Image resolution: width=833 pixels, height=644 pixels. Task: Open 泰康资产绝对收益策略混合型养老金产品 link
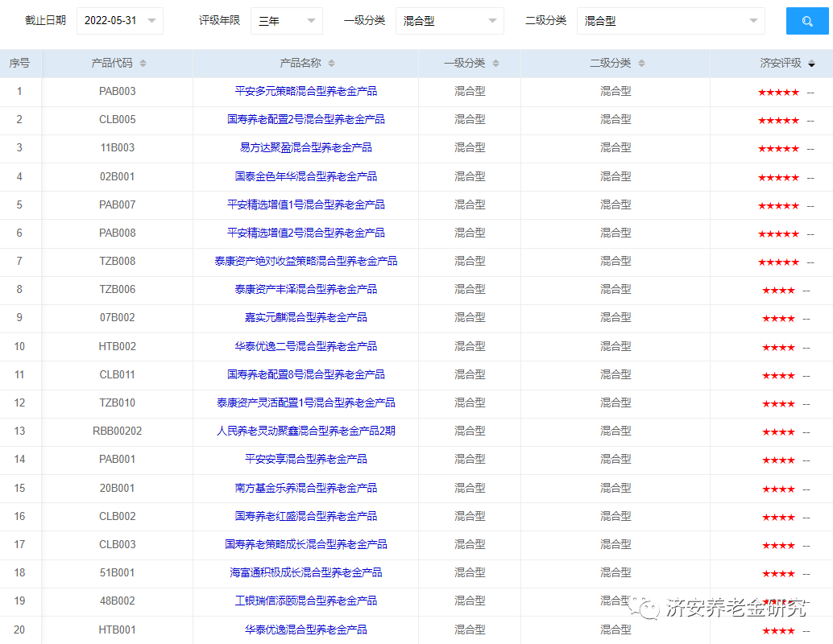[x=306, y=261]
